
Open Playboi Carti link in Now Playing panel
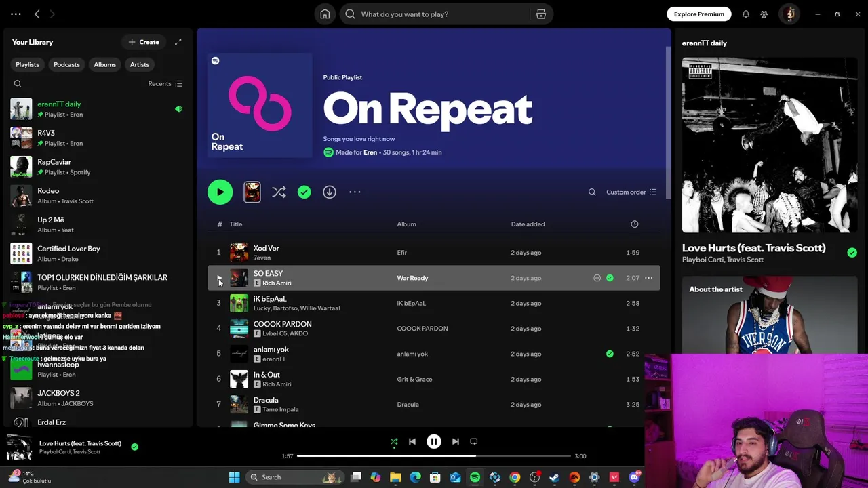click(703, 260)
